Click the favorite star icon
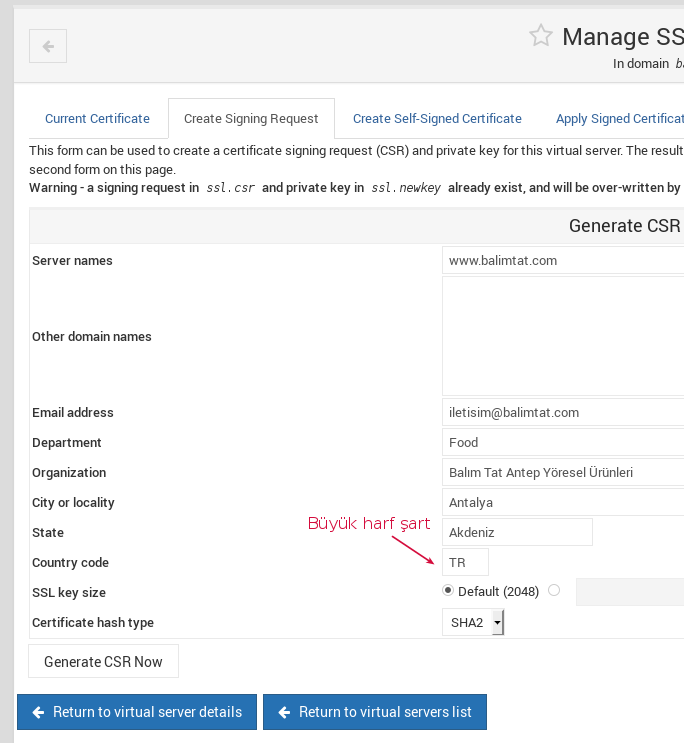 tap(541, 36)
